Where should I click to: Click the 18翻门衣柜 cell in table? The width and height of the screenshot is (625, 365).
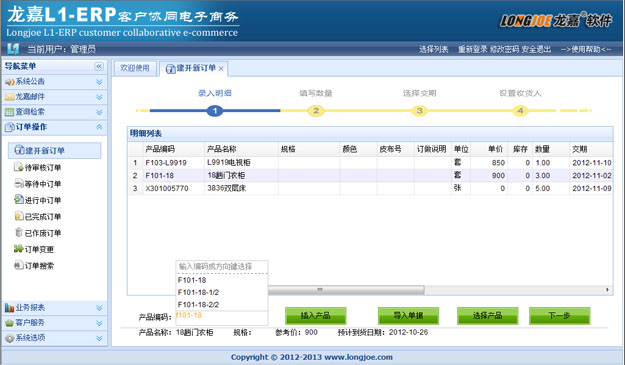241,175
